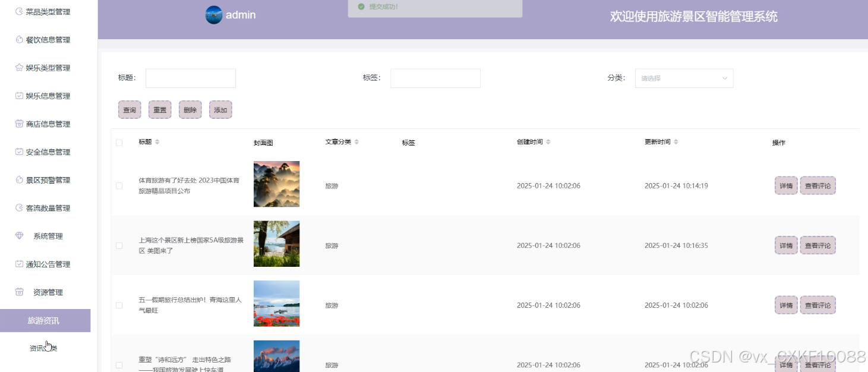Click the 标签 column header in table
Viewport: 868px width, 372px height.
pos(409,143)
